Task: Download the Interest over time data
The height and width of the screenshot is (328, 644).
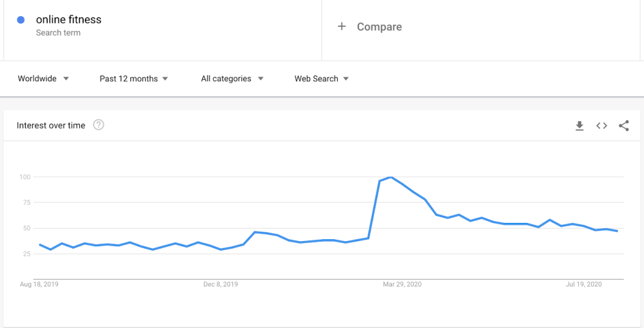Action: [x=579, y=126]
